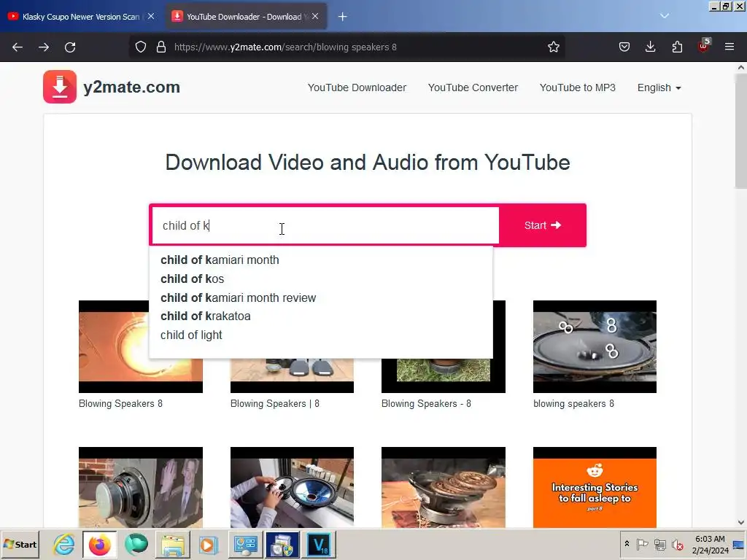Open a new browser tab

(343, 17)
